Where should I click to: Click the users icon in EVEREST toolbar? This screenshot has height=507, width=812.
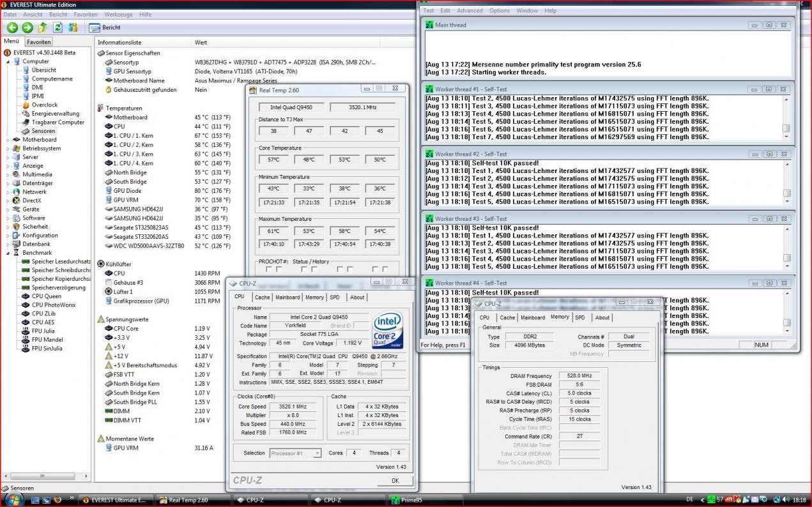73,27
